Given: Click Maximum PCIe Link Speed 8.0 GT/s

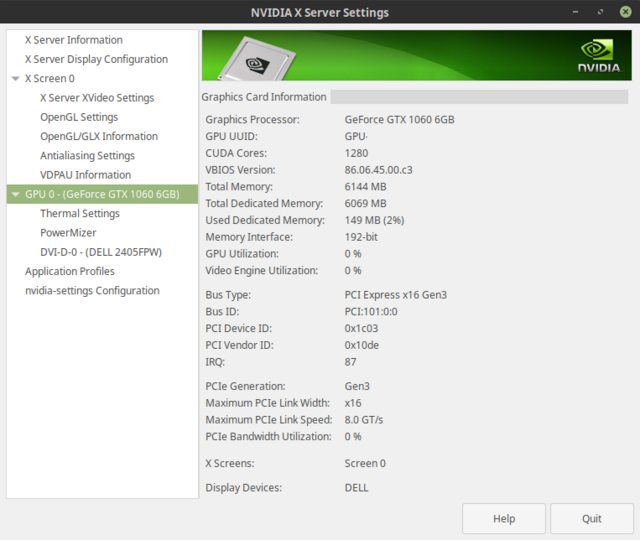Looking at the screenshot, I should [x=364, y=420].
